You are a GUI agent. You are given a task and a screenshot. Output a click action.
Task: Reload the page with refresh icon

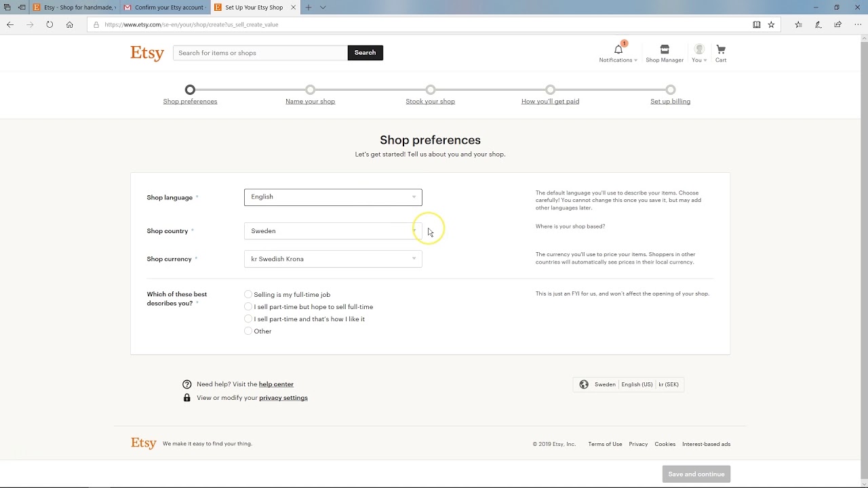pyautogui.click(x=50, y=24)
